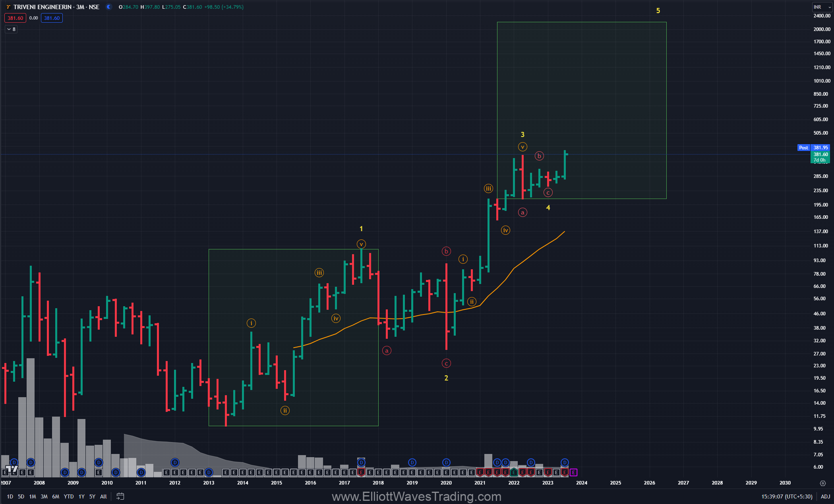Open dividend D marker at early 2009
This screenshot has height=504, width=834.
coord(81,472)
